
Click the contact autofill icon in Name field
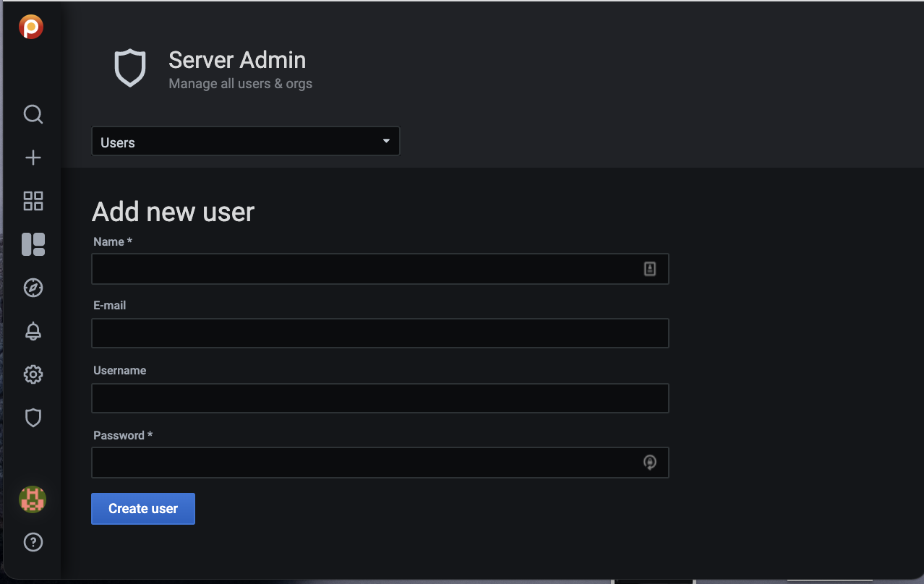[649, 269]
